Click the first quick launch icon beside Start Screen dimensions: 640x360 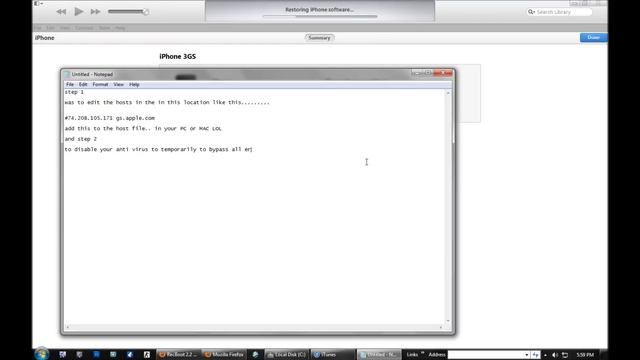(x=62, y=355)
